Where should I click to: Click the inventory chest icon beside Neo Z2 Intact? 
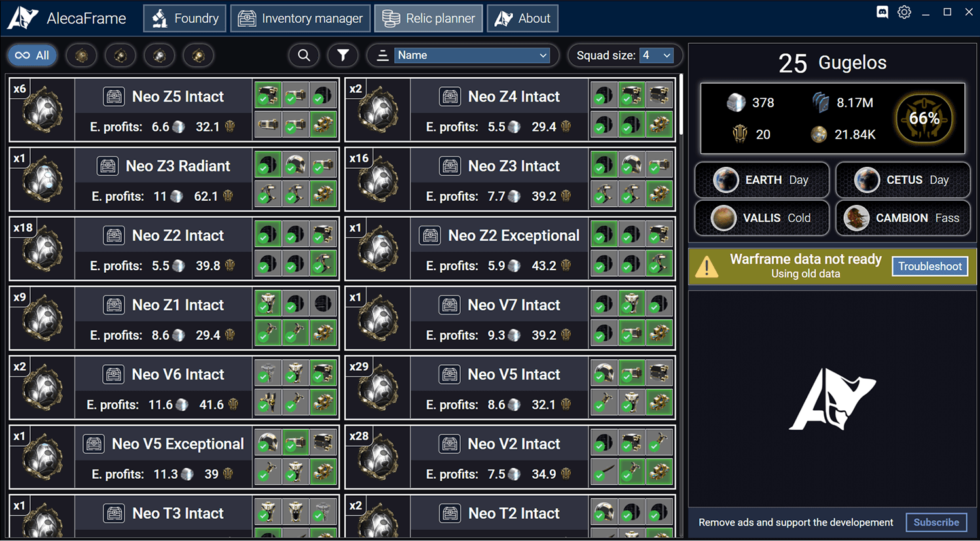tap(114, 236)
